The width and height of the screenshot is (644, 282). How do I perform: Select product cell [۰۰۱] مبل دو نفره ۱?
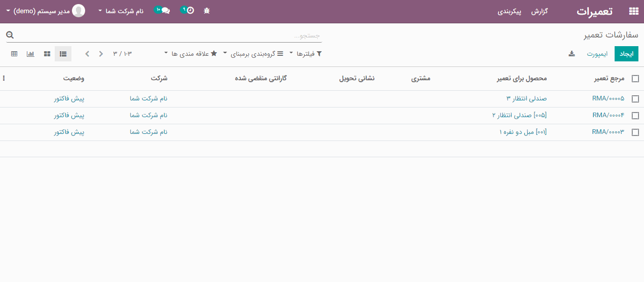(523, 132)
